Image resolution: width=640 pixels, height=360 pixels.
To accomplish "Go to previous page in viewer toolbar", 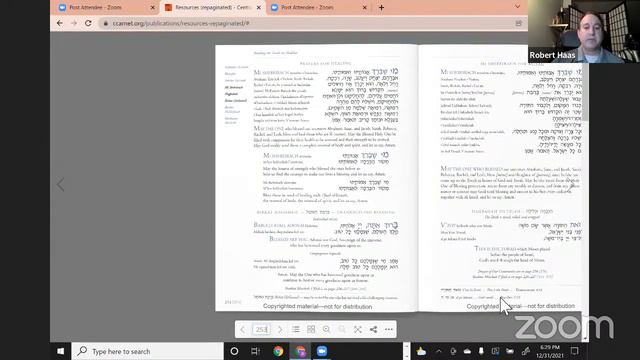I will (x=242, y=329).
